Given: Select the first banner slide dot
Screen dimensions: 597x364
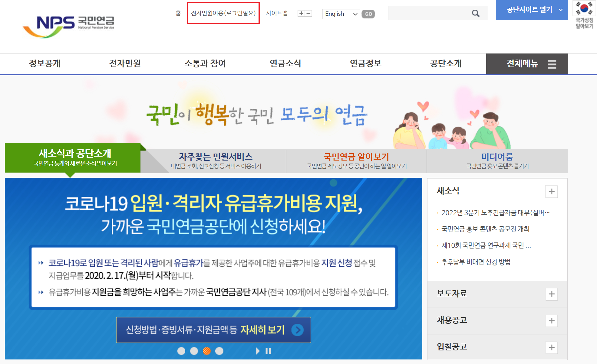Looking at the screenshot, I should pyautogui.click(x=181, y=351).
